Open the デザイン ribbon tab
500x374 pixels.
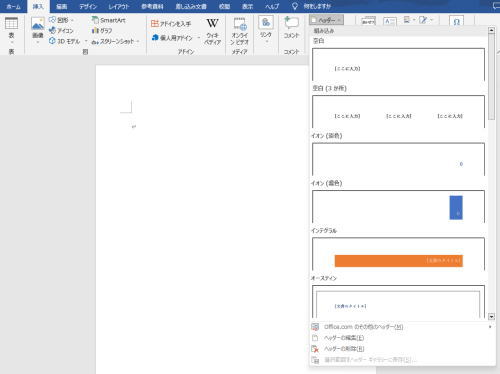[x=88, y=6]
